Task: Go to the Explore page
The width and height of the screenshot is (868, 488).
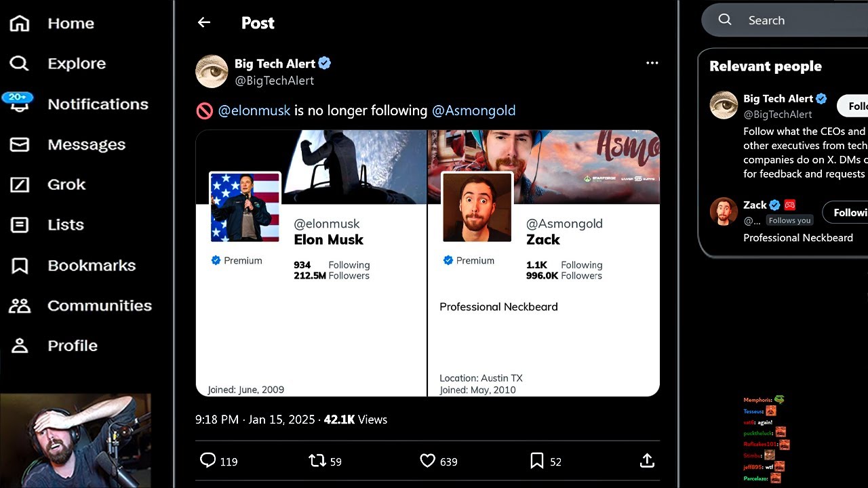Action: [20, 64]
